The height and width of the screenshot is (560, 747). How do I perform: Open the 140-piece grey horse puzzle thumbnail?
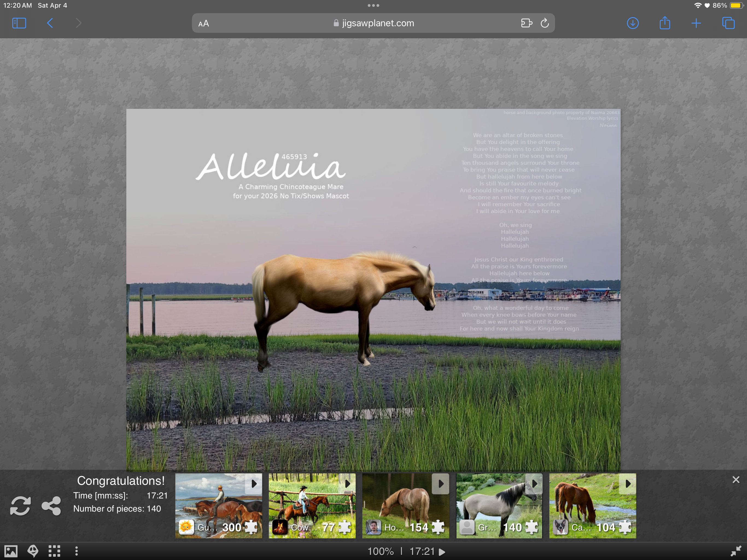coord(499,506)
